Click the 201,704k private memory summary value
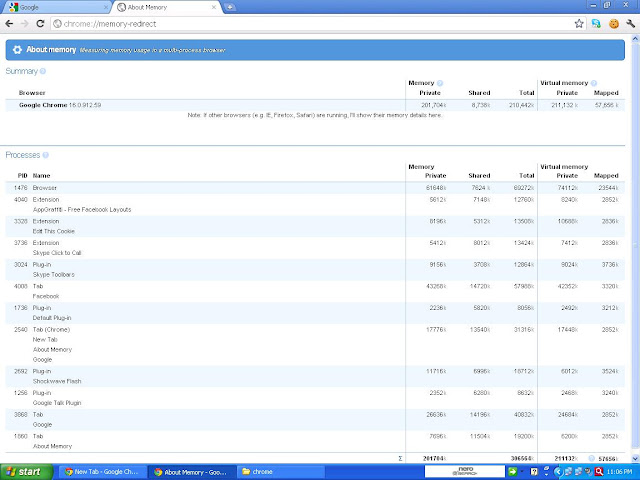This screenshot has width=640, height=480. click(x=433, y=105)
